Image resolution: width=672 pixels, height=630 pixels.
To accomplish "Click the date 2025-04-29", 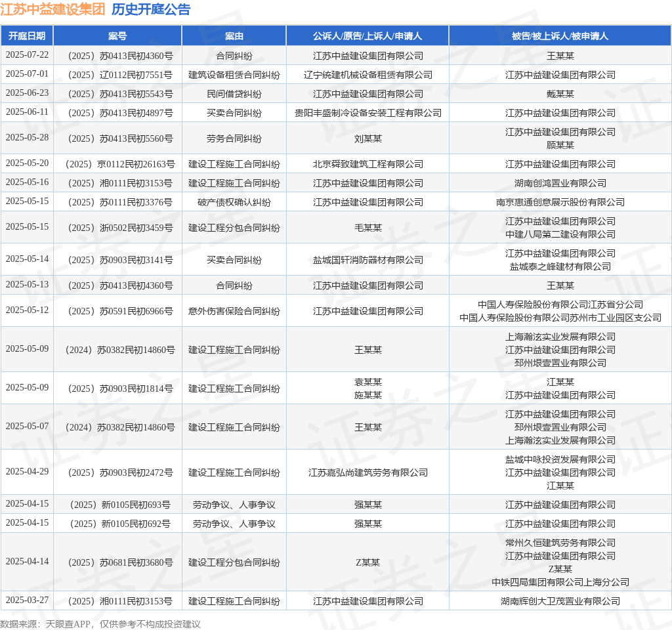I will click(x=27, y=471).
